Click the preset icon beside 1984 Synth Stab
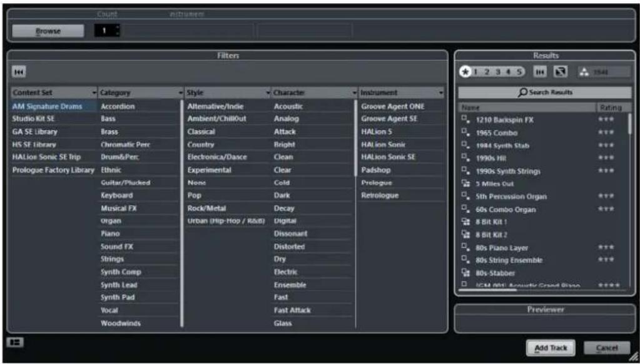Screen dimensions: 640x364 (465, 145)
